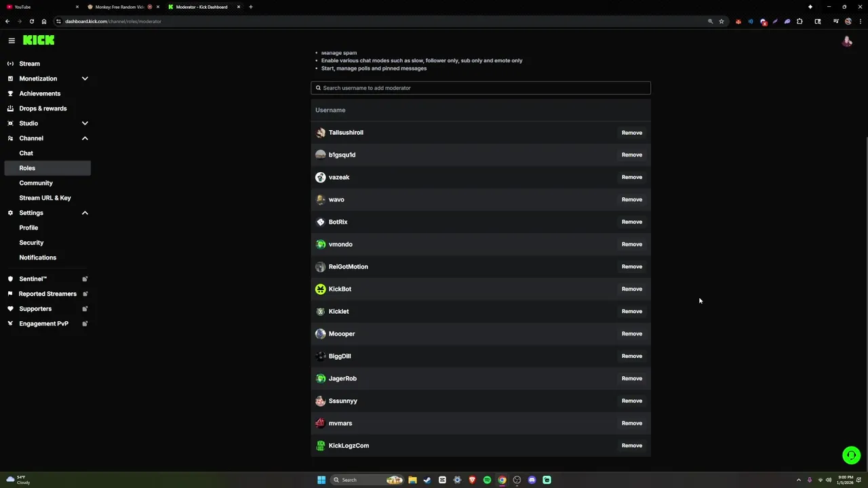Click the lock icon next to Sentinel
868x488 pixels.
click(x=85, y=279)
